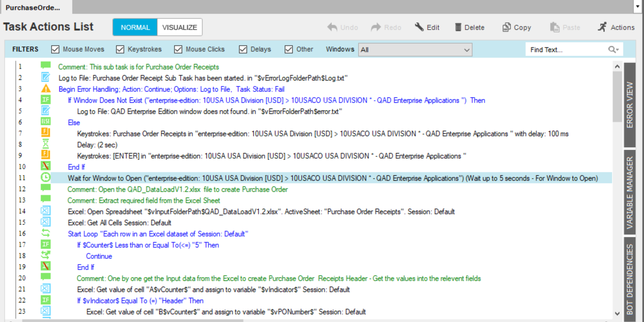Image resolution: width=644 pixels, height=322 pixels.
Task: Click the clock icon on line 11
Action: pos(46,178)
